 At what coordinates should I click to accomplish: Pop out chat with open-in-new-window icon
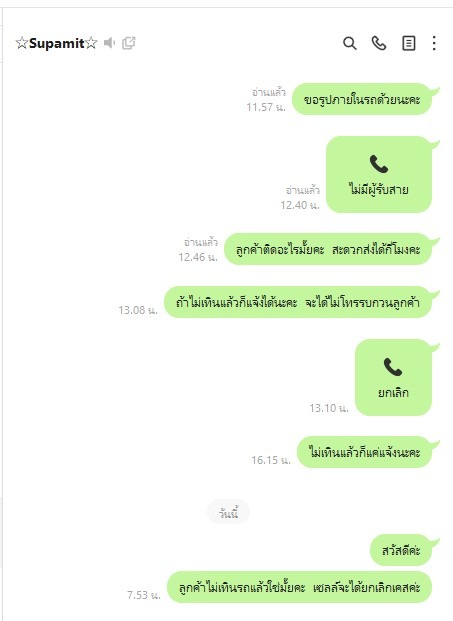pyautogui.click(x=129, y=43)
